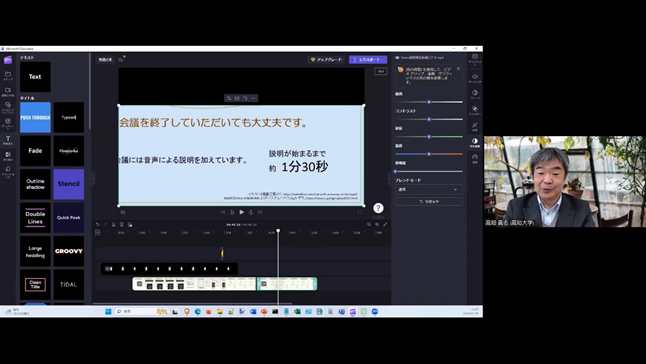Open the Captions panel in the right sidebar
Viewport: 646px width, 364px height.
(x=475, y=59)
